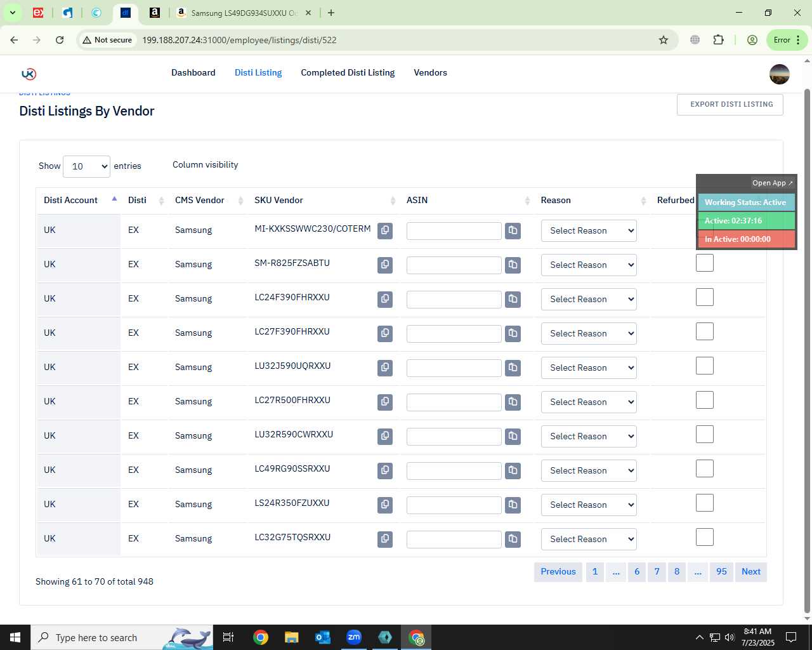Image resolution: width=812 pixels, height=650 pixels.
Task: Open File Explorer from taskbar
Action: pyautogui.click(x=291, y=637)
